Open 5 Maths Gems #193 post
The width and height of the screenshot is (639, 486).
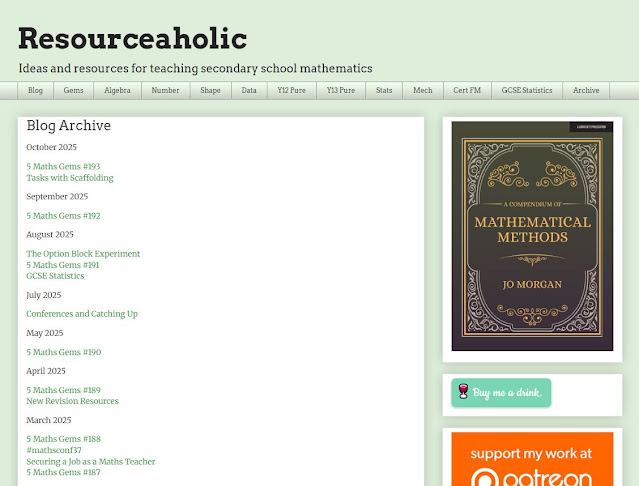[63, 167]
